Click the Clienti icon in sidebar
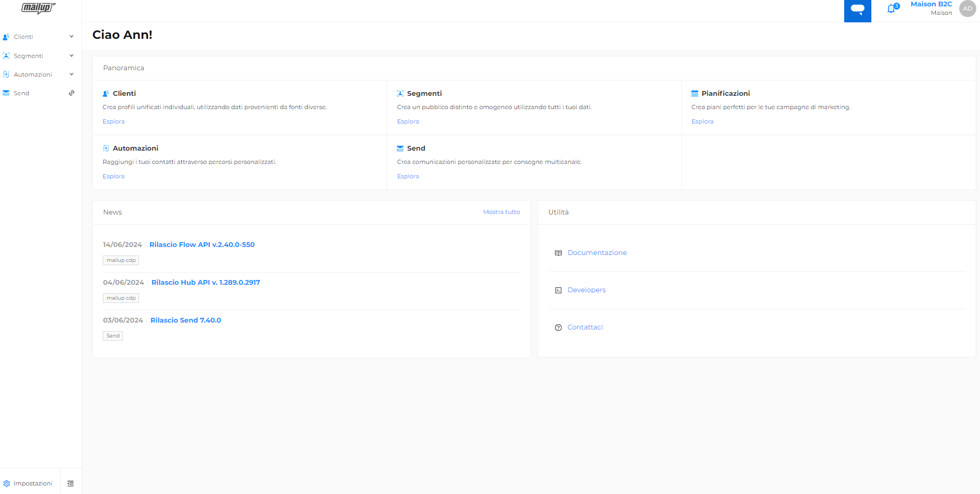 (x=6, y=37)
